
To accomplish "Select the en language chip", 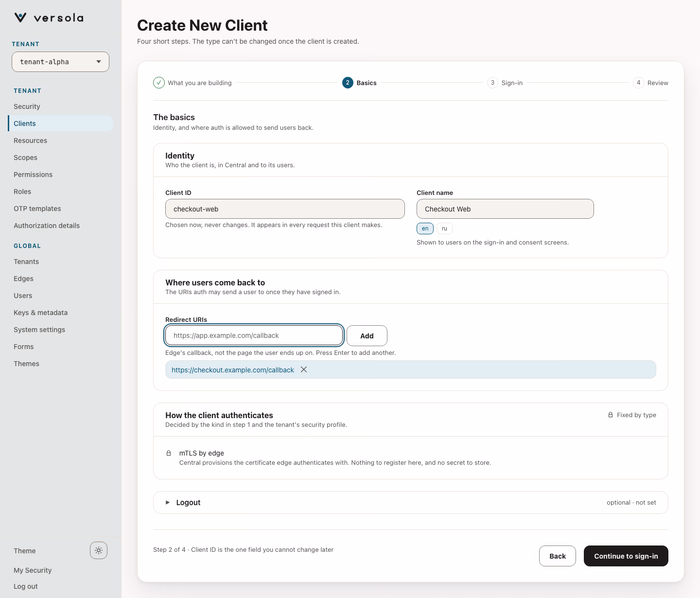I will coord(425,229).
